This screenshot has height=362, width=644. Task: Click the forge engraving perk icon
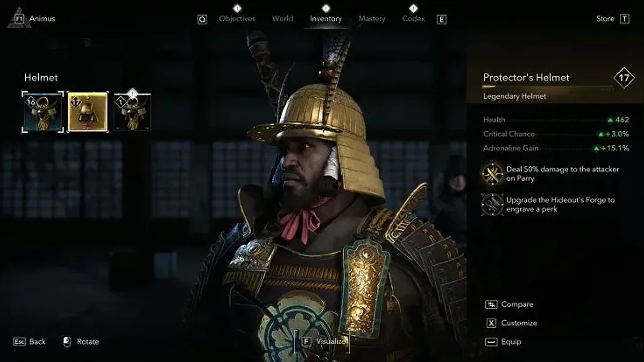tap(492, 204)
